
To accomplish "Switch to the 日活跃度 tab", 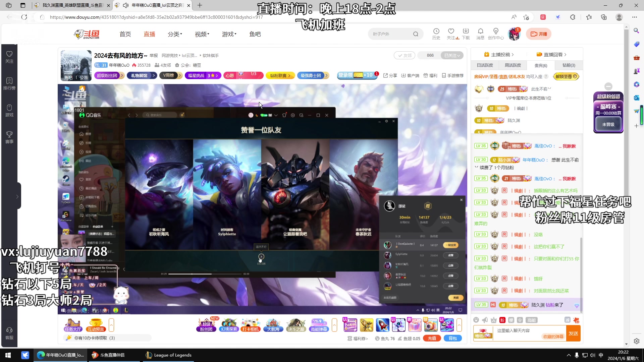I will tap(485, 65).
